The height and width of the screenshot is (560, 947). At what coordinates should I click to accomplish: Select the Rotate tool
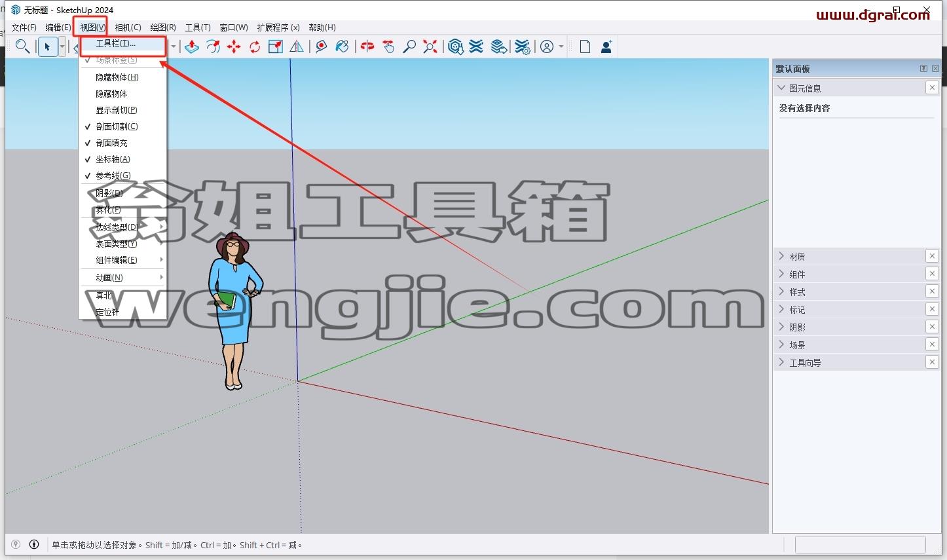255,47
